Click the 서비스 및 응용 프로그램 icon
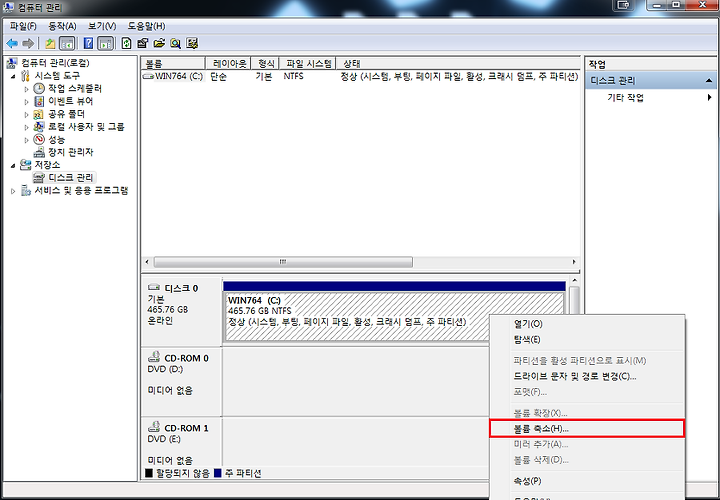The width and height of the screenshot is (720, 500). [x=26, y=191]
